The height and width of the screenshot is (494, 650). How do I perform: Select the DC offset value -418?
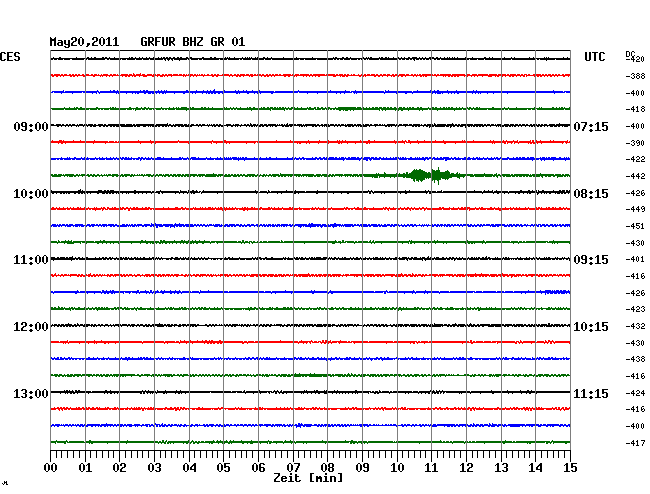[x=635, y=109]
